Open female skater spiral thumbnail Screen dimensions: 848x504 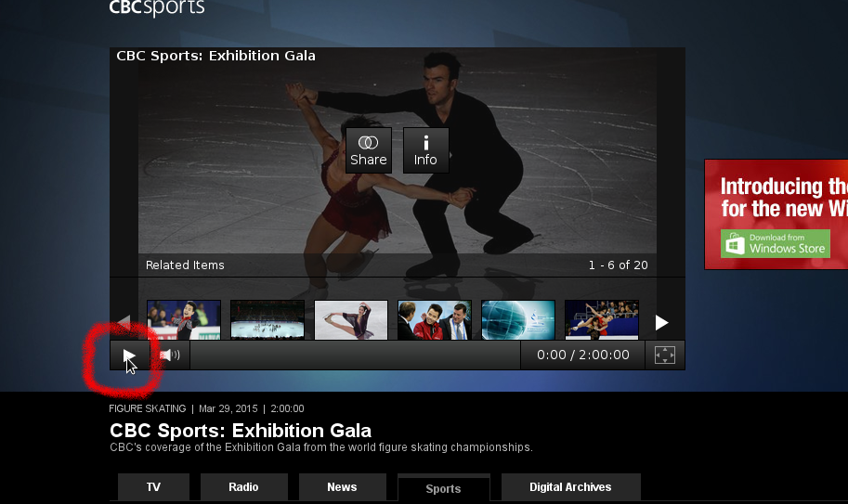click(351, 320)
